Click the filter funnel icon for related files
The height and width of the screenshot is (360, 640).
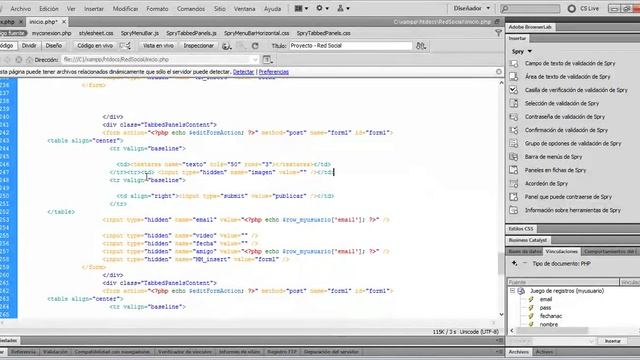498,33
